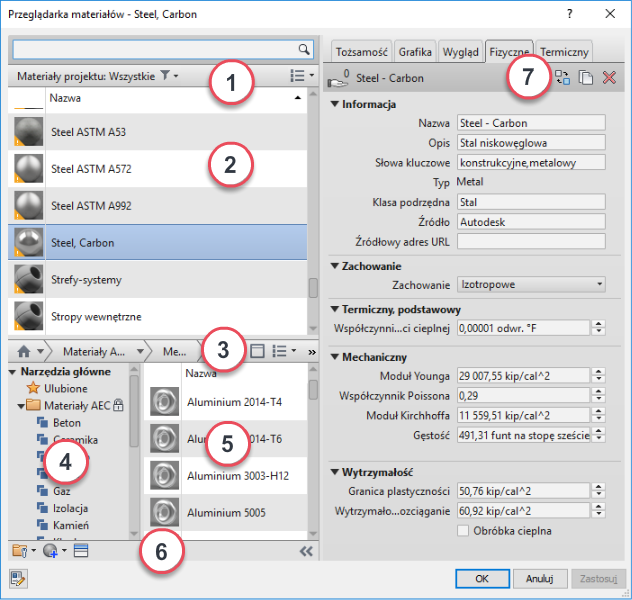
Task: Sort project materials by Nazwa header
Action: pos(176,98)
